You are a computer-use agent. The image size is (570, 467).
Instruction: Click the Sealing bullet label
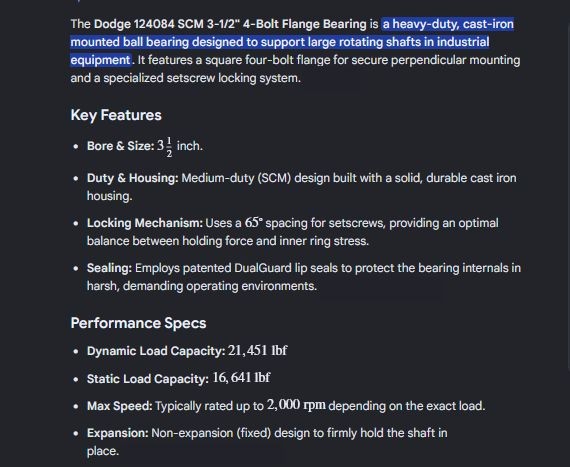click(109, 268)
